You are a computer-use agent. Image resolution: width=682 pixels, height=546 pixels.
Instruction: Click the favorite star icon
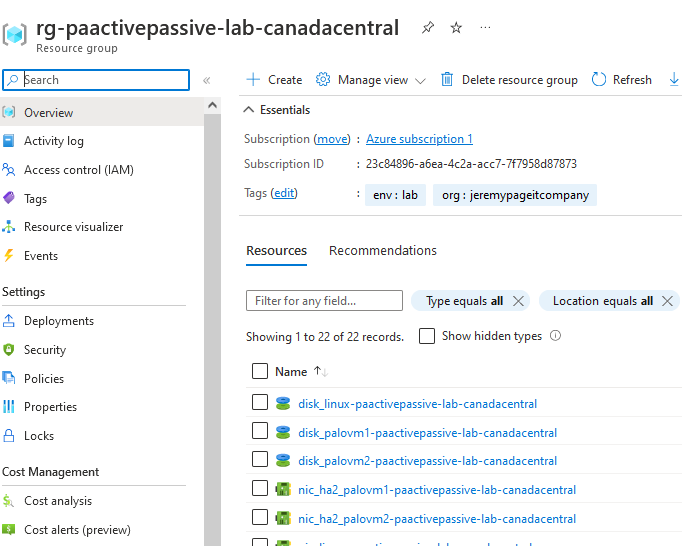[456, 28]
